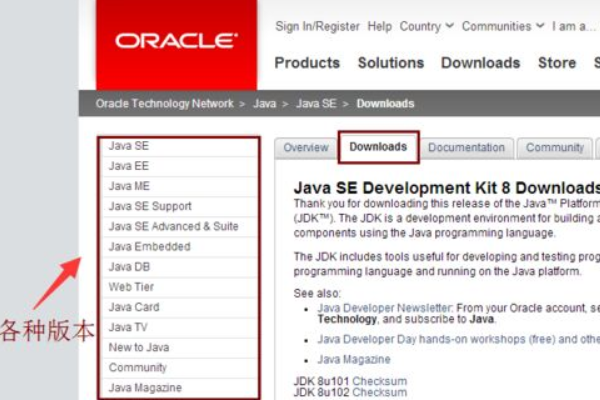Select Java SE Advanced & Suite sidebar item

click(x=173, y=226)
